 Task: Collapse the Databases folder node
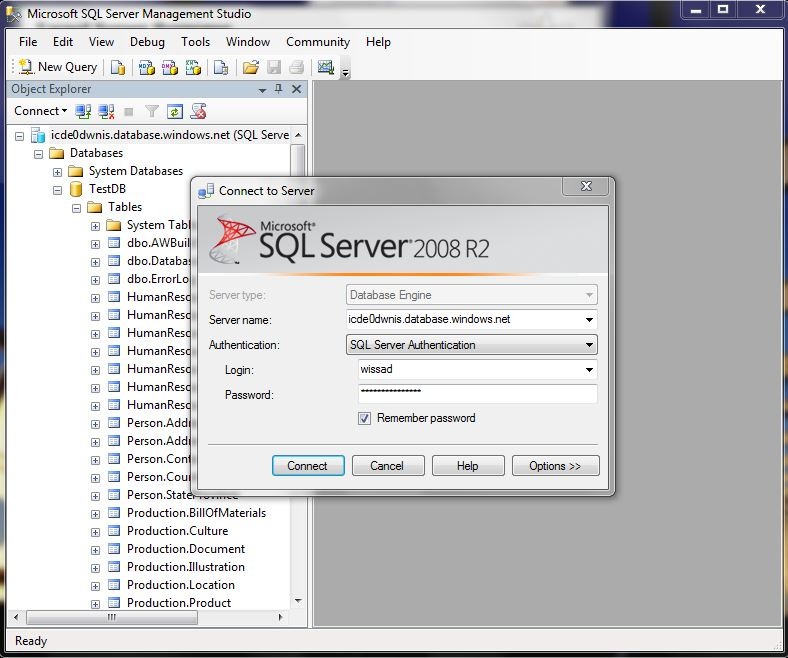click(39, 154)
